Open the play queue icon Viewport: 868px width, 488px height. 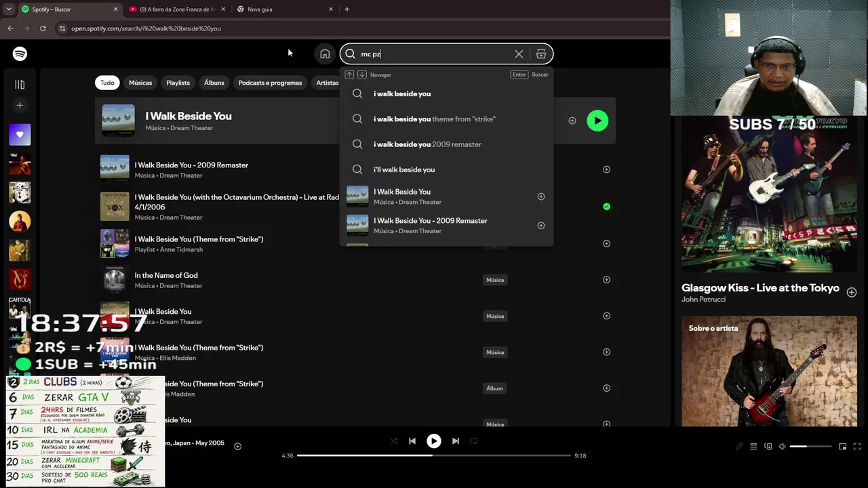tap(753, 447)
